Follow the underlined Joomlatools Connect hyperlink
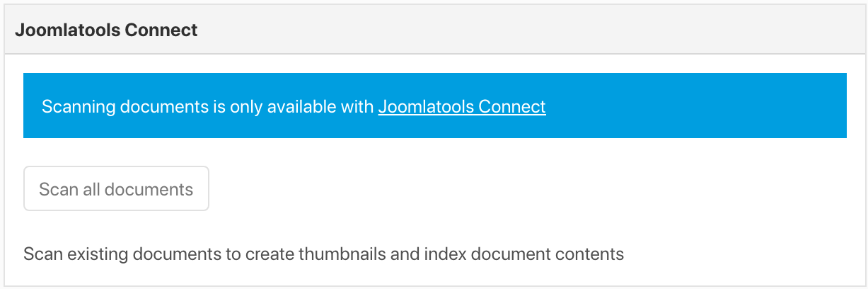The image size is (868, 289). point(462,107)
